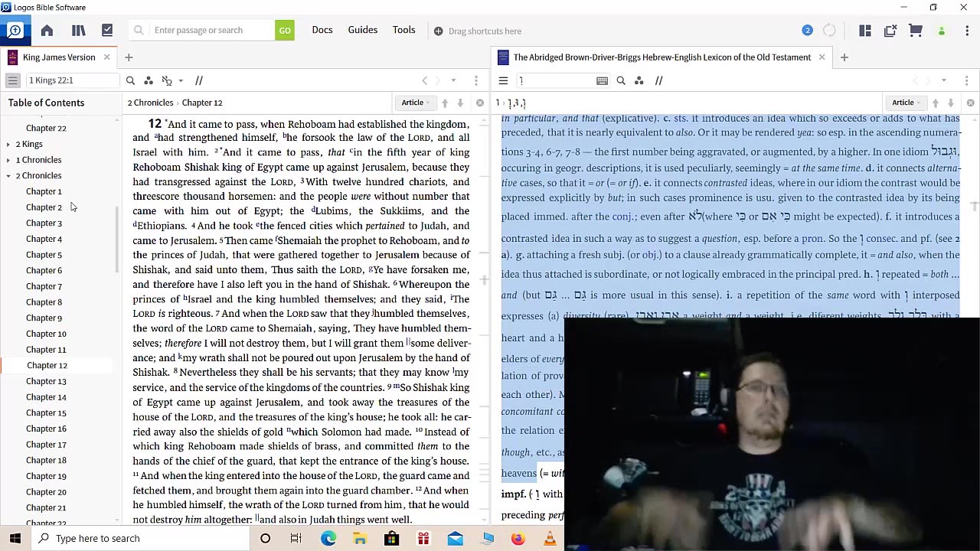The width and height of the screenshot is (980, 551).
Task: Click the KJV interlinear icon
Action: tap(167, 80)
